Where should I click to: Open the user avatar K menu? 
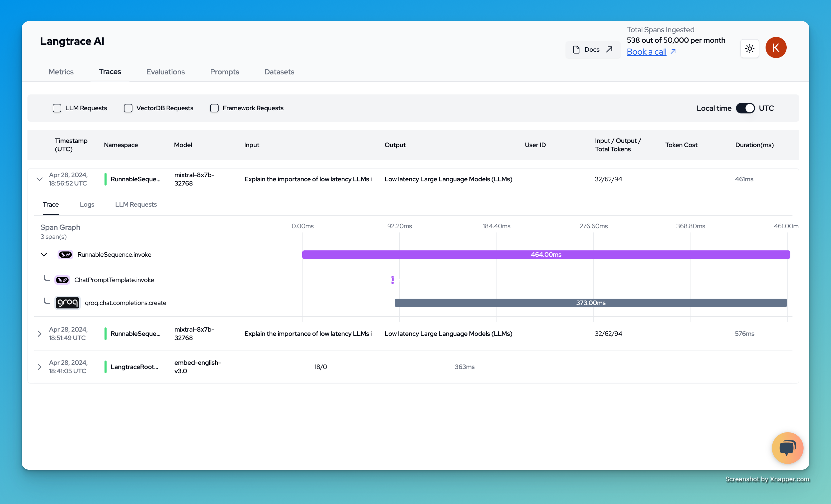pyautogui.click(x=776, y=47)
